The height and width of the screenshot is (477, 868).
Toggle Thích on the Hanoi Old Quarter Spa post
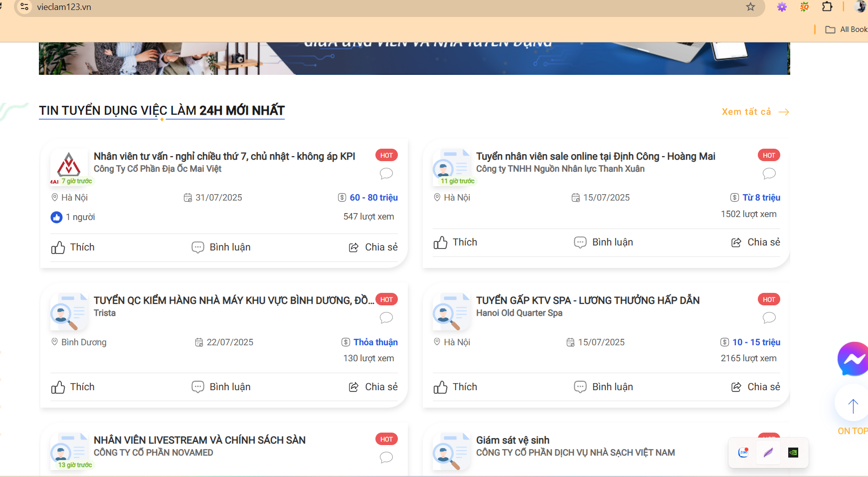pyautogui.click(x=455, y=387)
